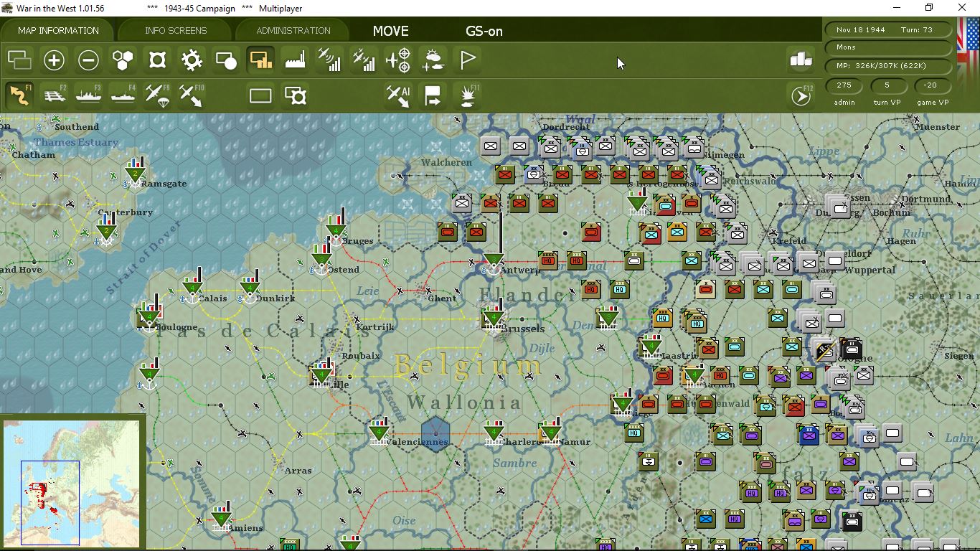The width and height of the screenshot is (980, 551).
Task: Switch to the ADMINISTRATION tab
Action: [293, 30]
